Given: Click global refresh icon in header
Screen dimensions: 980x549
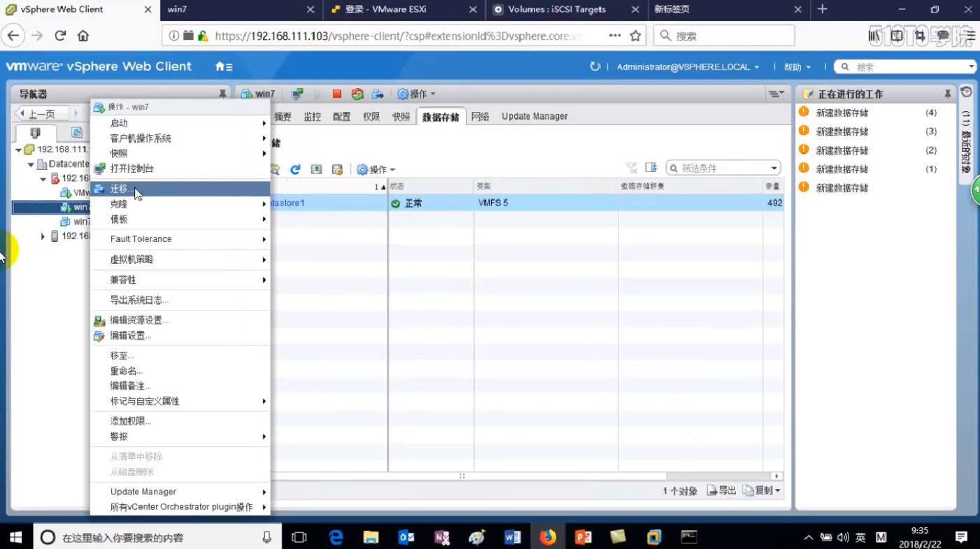Looking at the screenshot, I should (x=595, y=66).
